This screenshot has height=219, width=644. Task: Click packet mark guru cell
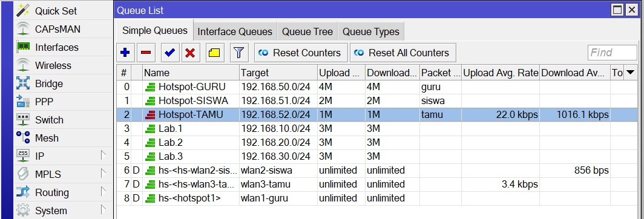tap(440, 87)
